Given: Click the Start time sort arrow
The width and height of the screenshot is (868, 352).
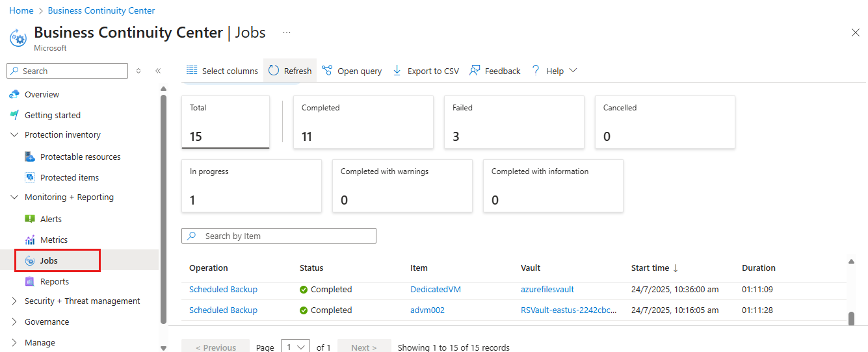Looking at the screenshot, I should [676, 268].
